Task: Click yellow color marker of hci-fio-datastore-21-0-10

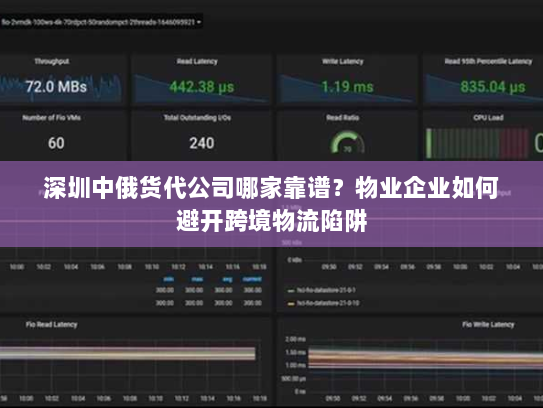Action: tap(291, 304)
